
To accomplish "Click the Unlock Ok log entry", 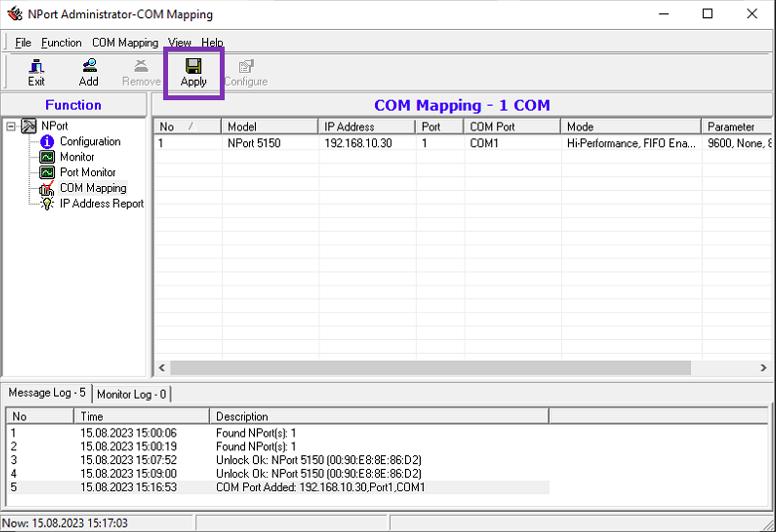I will click(319, 460).
